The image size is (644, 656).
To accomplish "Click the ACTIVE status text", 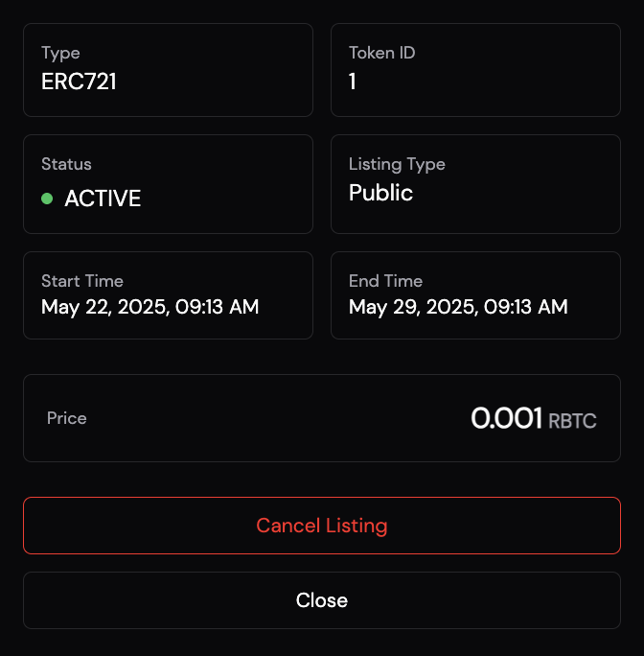I will (103, 199).
